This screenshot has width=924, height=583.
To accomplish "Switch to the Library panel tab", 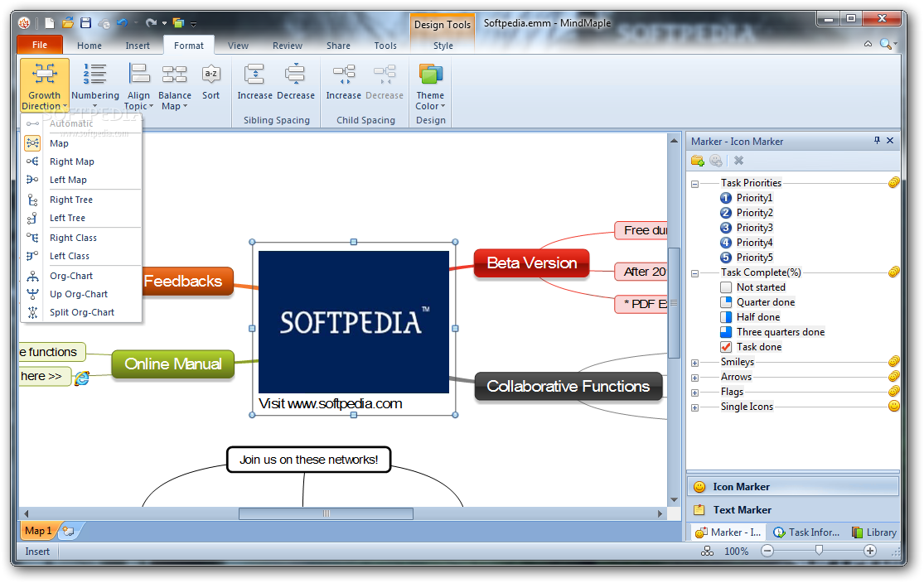I will click(x=874, y=532).
